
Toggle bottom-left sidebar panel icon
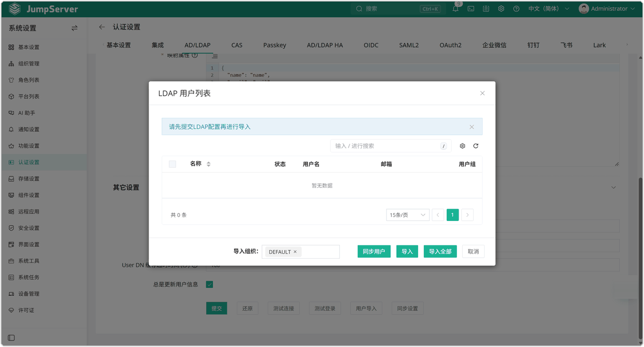(x=11, y=338)
